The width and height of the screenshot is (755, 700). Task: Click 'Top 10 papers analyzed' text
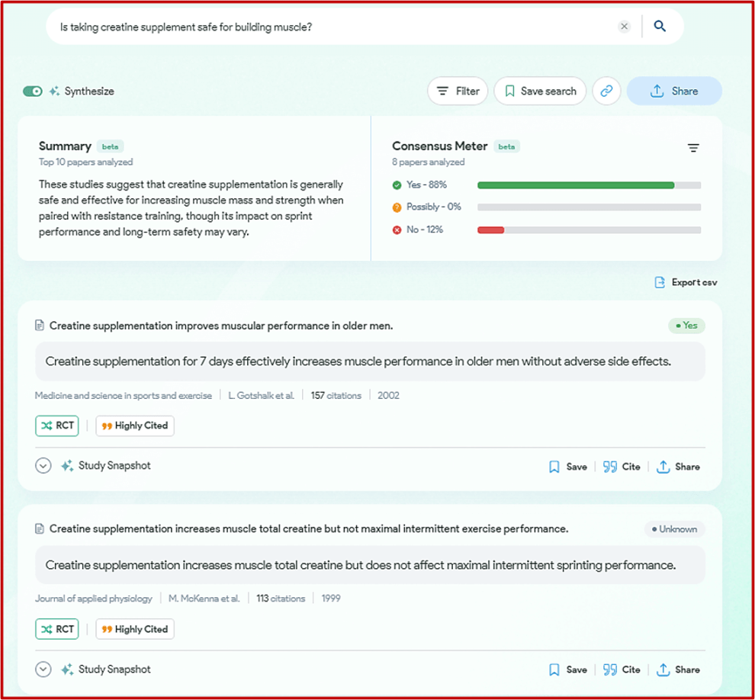pos(85,162)
